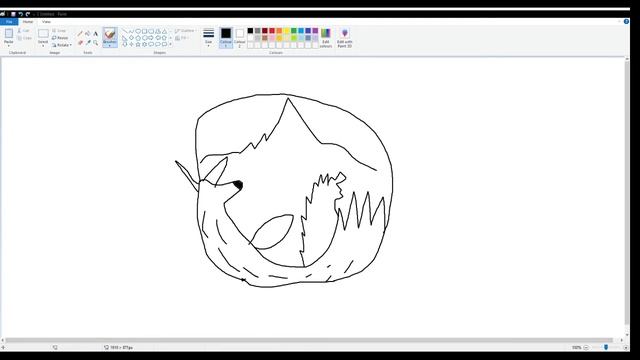Choose the Line shape
This screenshot has height=360, width=640.
(125, 31)
